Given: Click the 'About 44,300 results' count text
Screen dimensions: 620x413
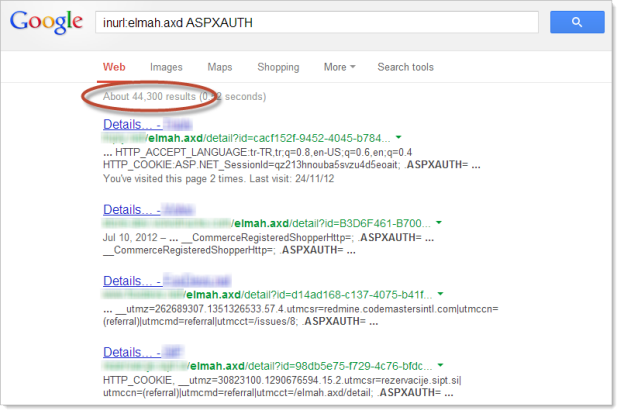Looking at the screenshot, I should [x=149, y=97].
